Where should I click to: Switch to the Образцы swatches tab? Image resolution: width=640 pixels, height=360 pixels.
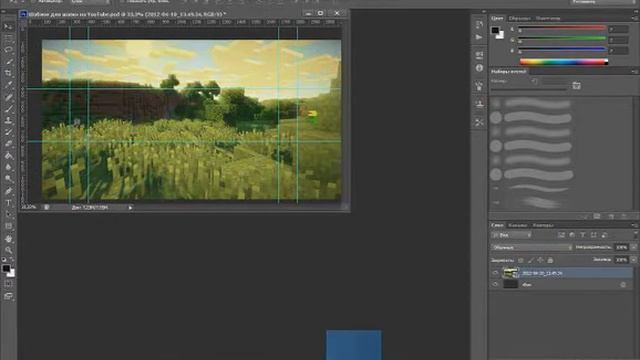point(519,18)
